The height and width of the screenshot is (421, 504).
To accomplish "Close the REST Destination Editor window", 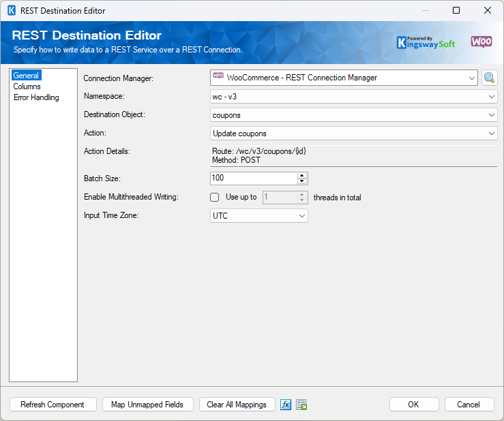I will coord(487,10).
